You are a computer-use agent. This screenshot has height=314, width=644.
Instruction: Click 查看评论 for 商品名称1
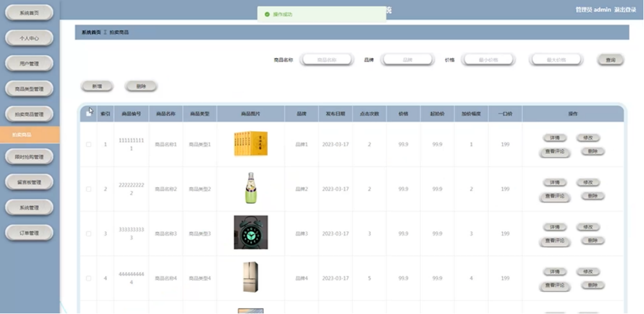[555, 151]
